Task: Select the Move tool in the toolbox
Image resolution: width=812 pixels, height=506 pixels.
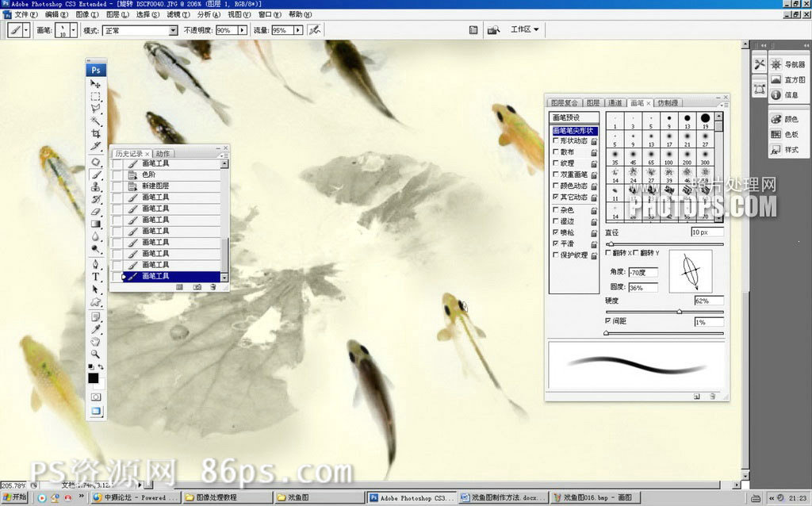Action: point(96,84)
